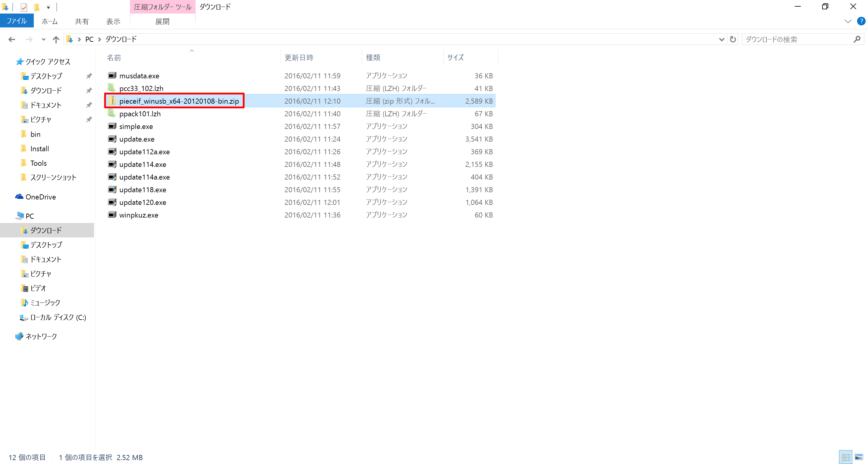868x464 pixels.
Task: Go up one folder level arrow
Action: click(56, 39)
